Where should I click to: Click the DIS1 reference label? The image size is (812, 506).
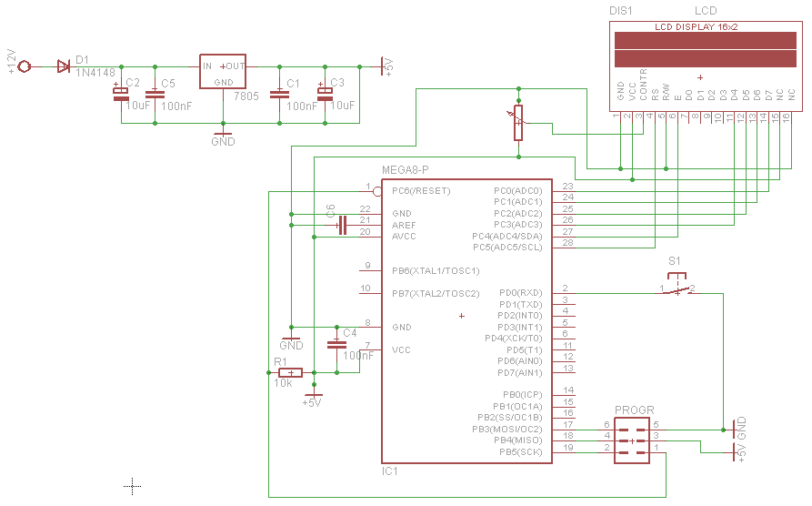click(x=621, y=11)
